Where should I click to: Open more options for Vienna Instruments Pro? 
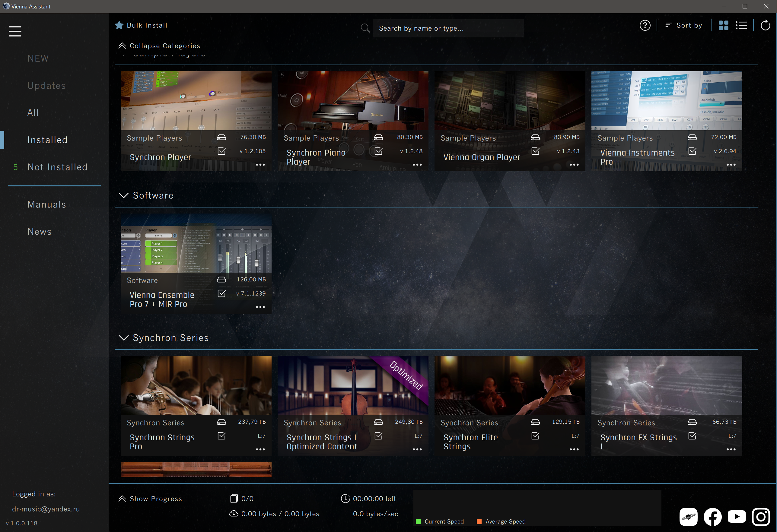click(x=731, y=165)
